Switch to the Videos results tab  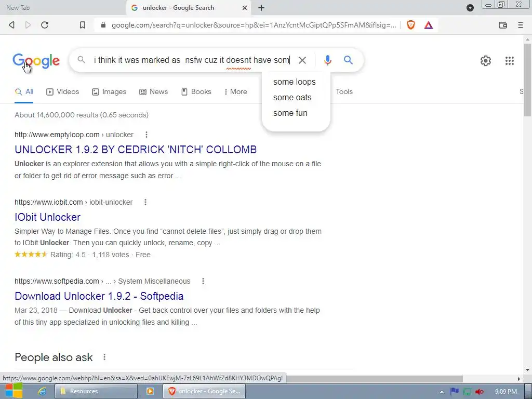[x=63, y=91]
